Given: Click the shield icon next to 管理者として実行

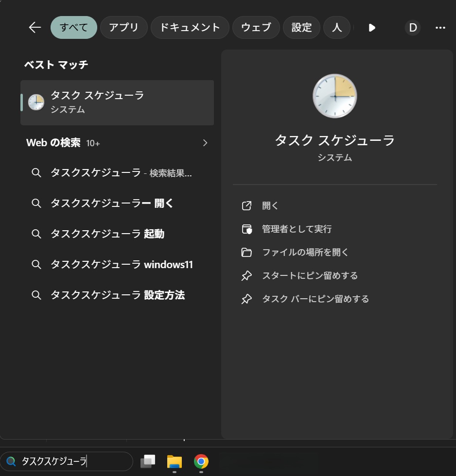Looking at the screenshot, I should click(x=246, y=229).
